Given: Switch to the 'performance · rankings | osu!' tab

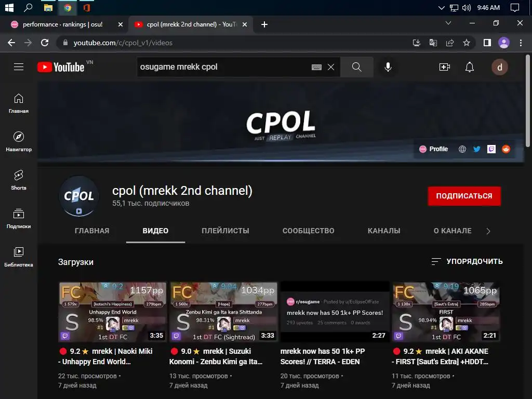Looking at the screenshot, I should pos(63,24).
